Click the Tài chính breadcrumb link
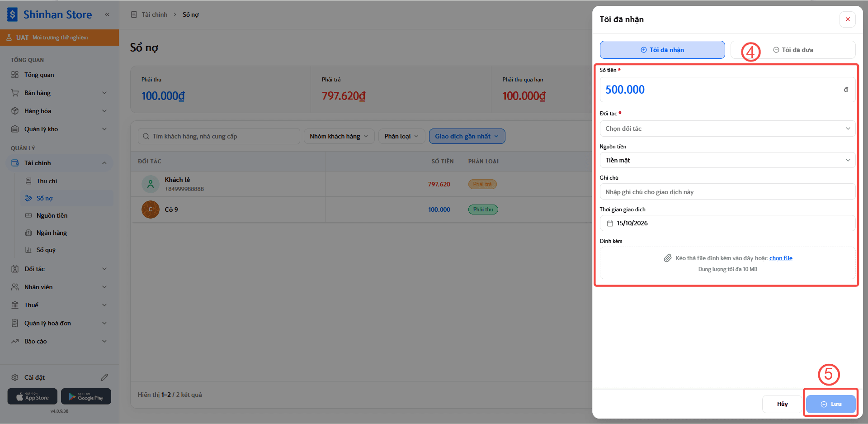 [154, 14]
